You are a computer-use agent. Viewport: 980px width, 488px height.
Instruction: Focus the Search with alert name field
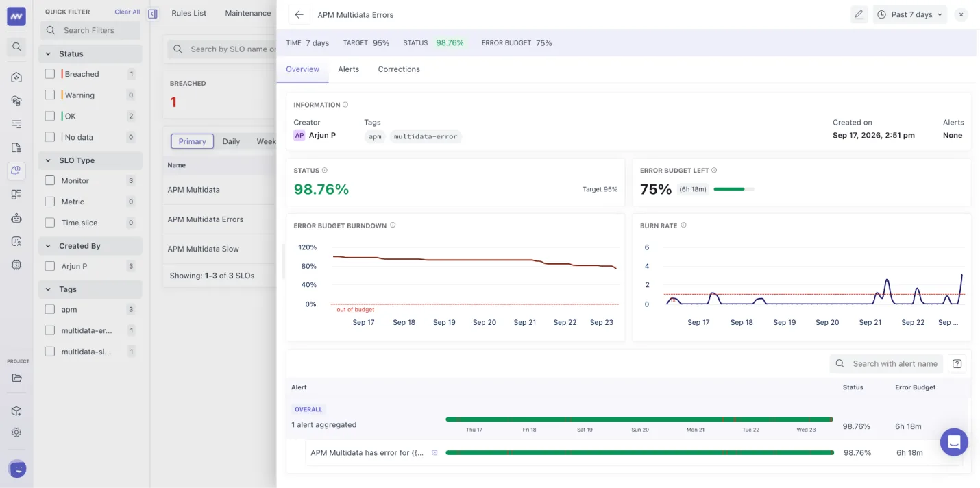(886, 364)
